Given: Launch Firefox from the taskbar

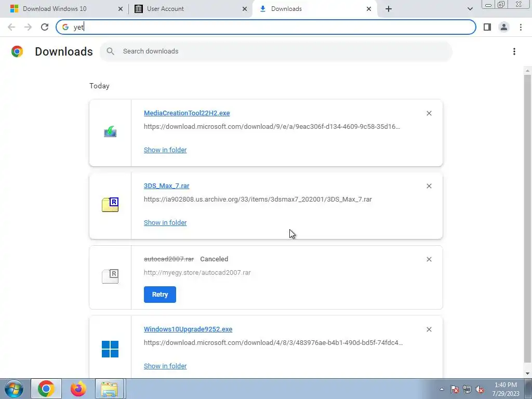Looking at the screenshot, I should coord(78,389).
